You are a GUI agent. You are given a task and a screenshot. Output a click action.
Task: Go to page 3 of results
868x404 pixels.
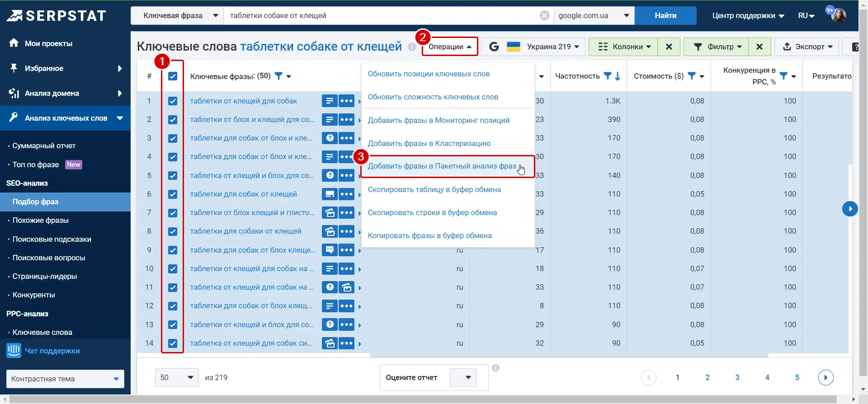pos(737,377)
